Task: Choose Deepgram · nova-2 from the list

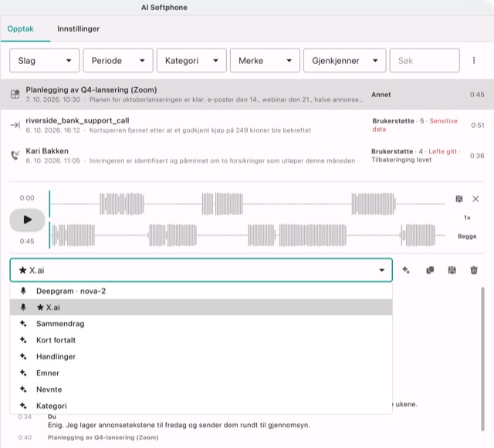Action: pos(201,291)
